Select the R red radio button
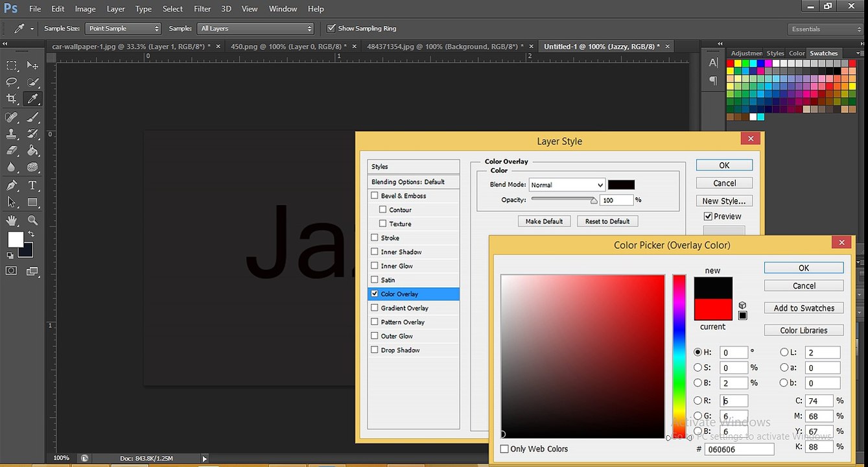Image resolution: width=868 pixels, height=467 pixels. [698, 401]
